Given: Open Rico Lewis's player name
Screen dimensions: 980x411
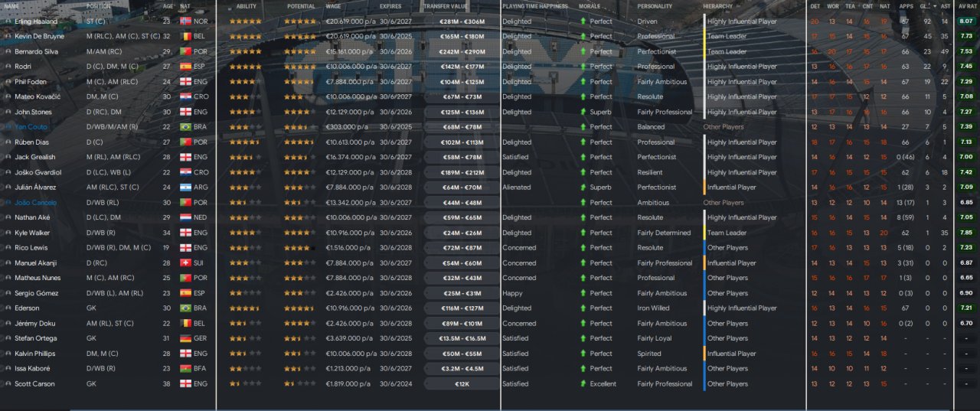Looking at the screenshot, I should click(31, 248).
